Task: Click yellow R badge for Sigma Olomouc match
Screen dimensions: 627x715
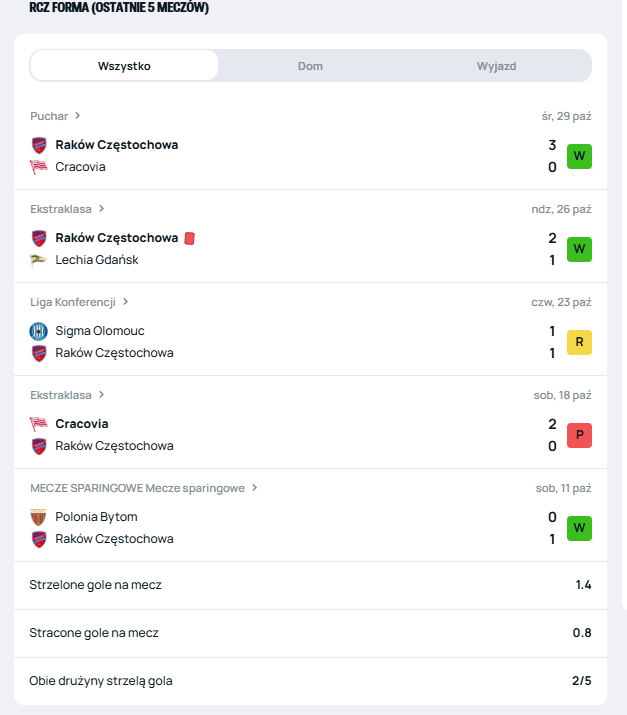Action: click(x=579, y=342)
